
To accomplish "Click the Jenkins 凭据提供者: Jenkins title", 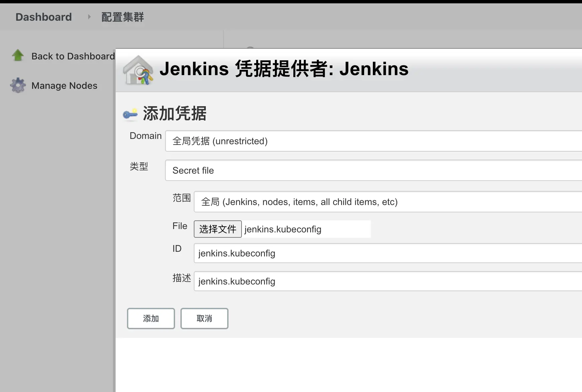I will click(x=284, y=69).
